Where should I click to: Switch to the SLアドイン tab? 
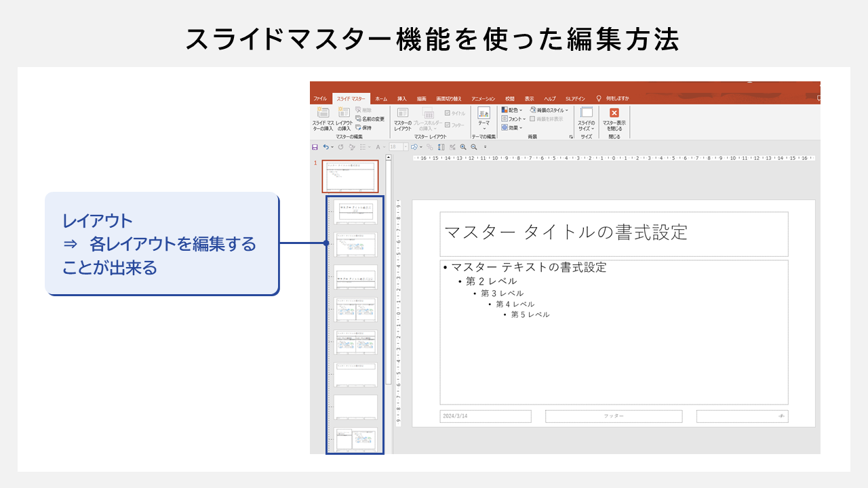point(575,99)
